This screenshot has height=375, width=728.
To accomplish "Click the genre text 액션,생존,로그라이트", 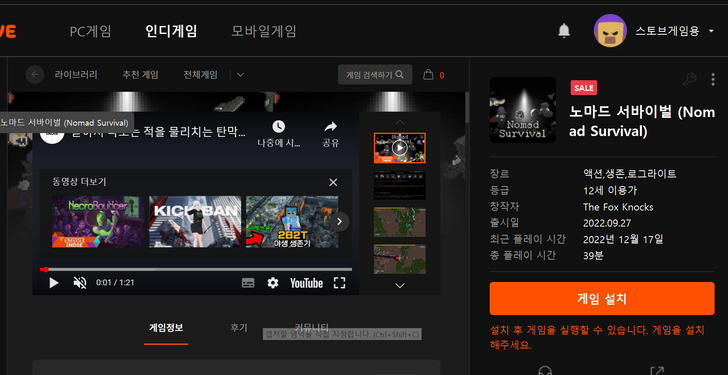I will 630,174.
